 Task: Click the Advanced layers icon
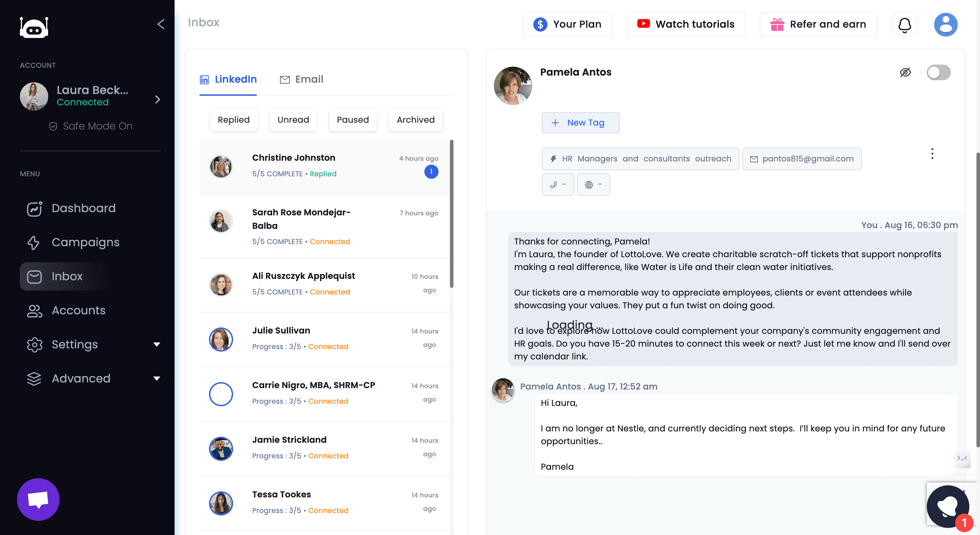click(x=34, y=379)
